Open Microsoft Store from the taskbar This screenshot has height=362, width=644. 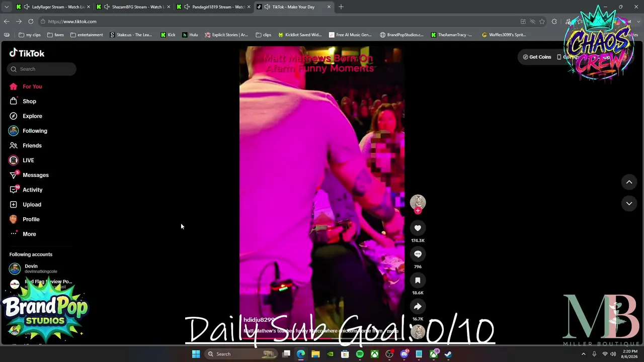pos(345,354)
